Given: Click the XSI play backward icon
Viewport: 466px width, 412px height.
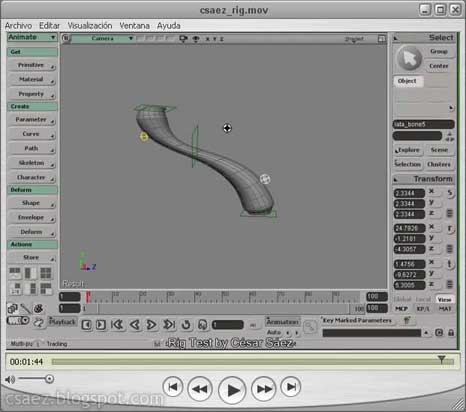Looking at the screenshot, I should point(135,324).
